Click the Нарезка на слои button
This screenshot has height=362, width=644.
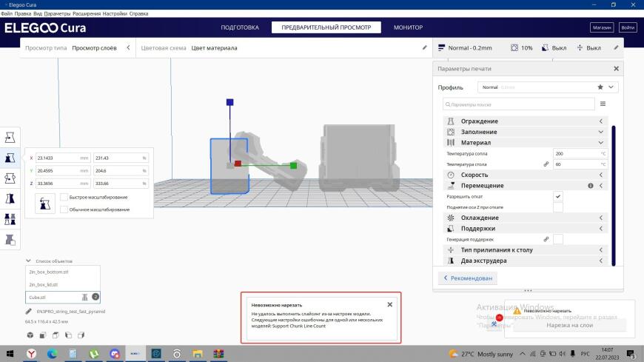[x=569, y=325]
